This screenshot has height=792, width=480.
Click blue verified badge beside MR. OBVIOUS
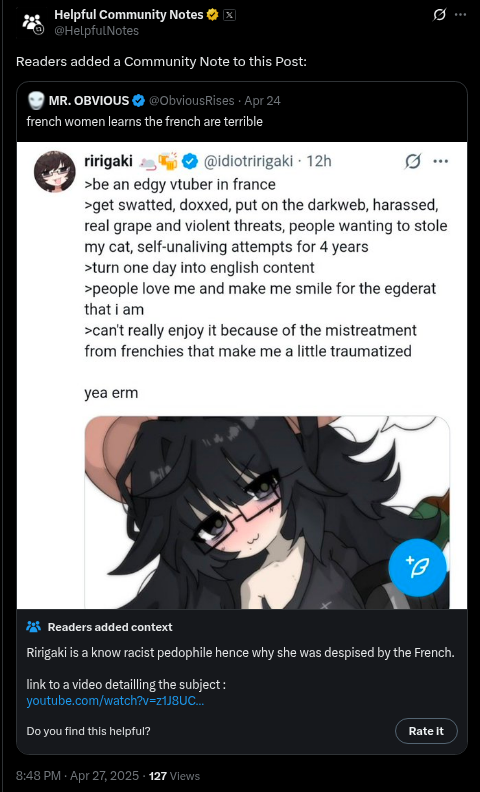pos(138,101)
